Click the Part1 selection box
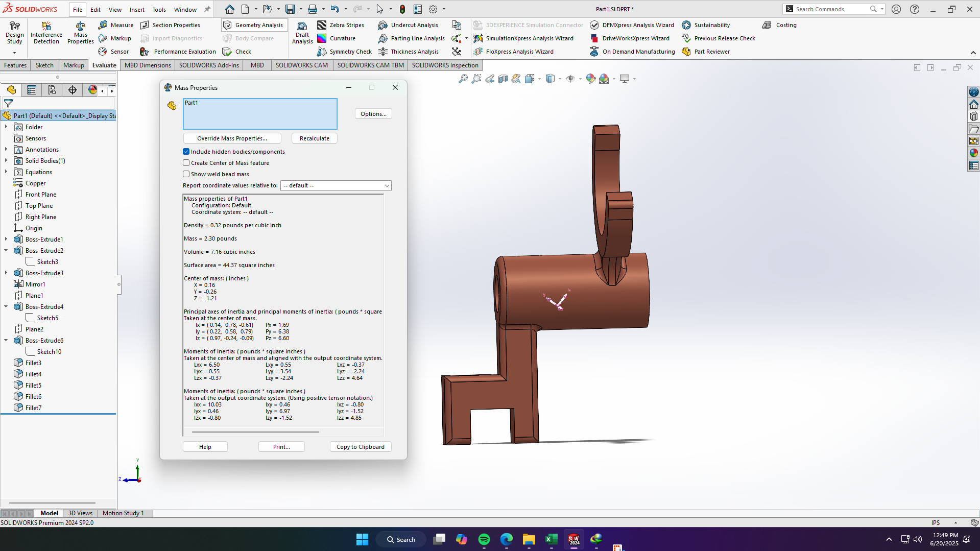The width and height of the screenshot is (980, 551). pyautogui.click(x=260, y=114)
